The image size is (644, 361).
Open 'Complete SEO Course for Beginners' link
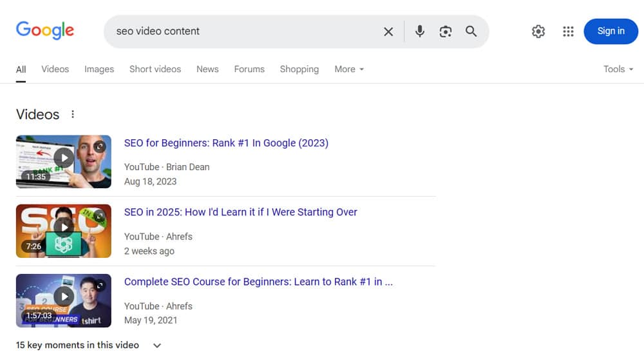[x=258, y=282]
